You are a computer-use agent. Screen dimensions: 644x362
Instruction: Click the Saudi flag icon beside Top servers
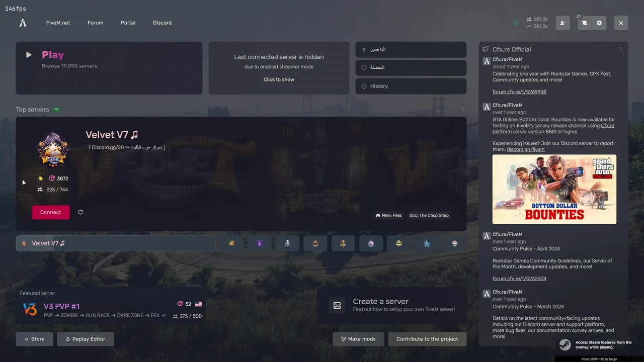[56, 110]
